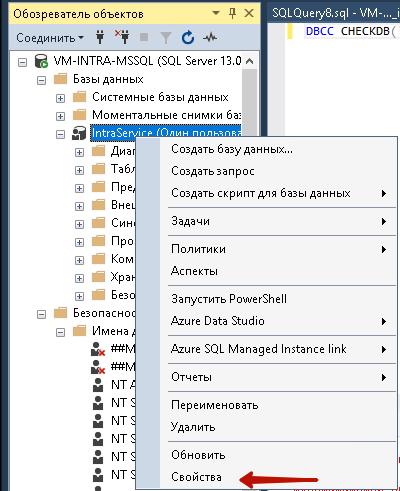Collapse the VM-INTRA-MSSQL server node

coord(22,62)
